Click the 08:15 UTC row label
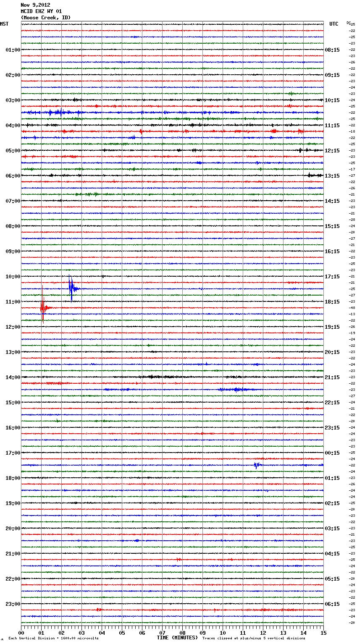357x644 pixels. click(x=332, y=50)
